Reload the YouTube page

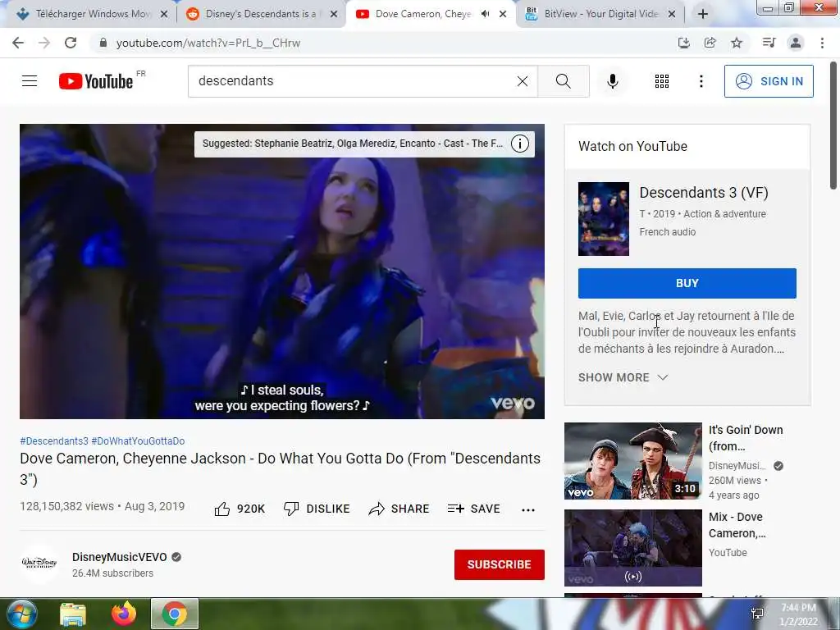pos(71,43)
